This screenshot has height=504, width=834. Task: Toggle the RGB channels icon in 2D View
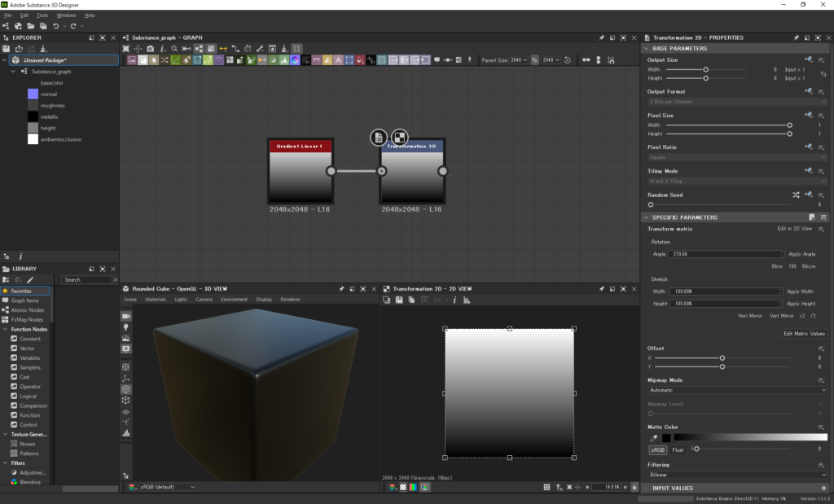[413, 487]
